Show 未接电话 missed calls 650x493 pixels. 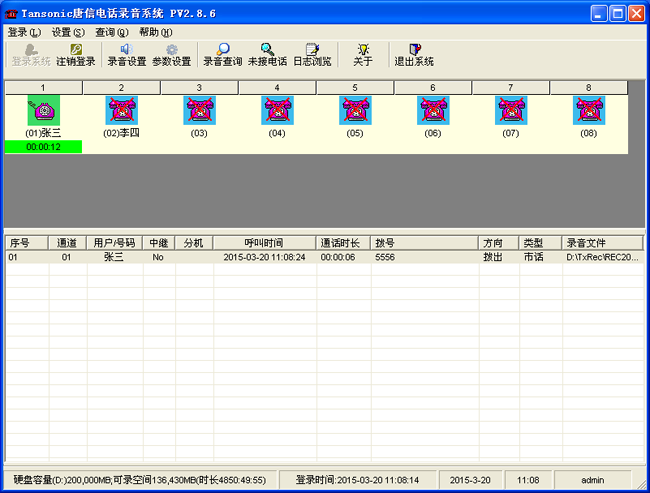click(267, 54)
